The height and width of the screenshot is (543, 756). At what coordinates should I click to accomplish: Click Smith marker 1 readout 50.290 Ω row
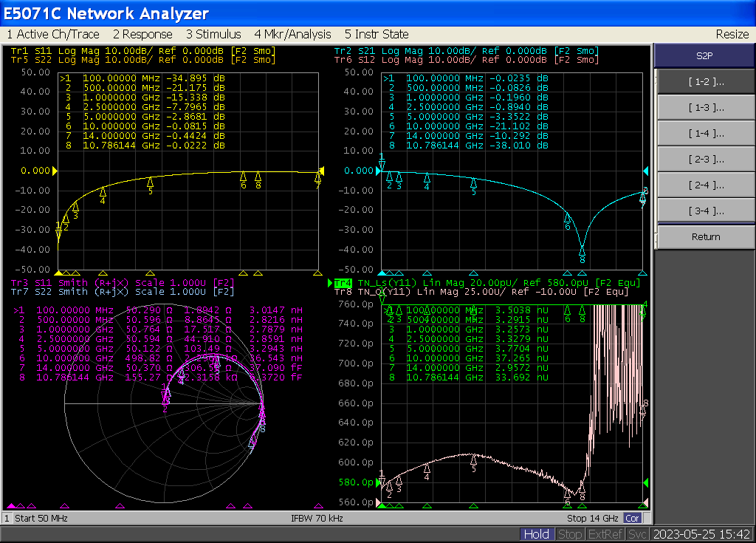158,310
